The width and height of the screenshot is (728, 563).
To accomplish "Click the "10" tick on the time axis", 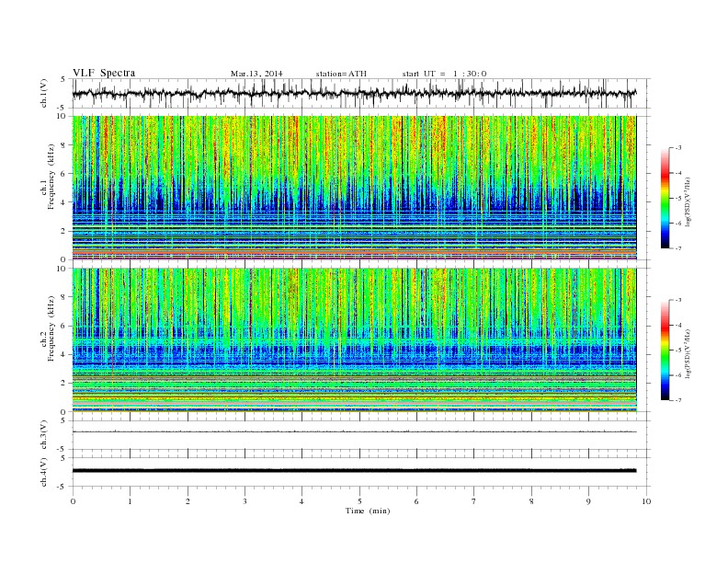I will [x=646, y=501].
